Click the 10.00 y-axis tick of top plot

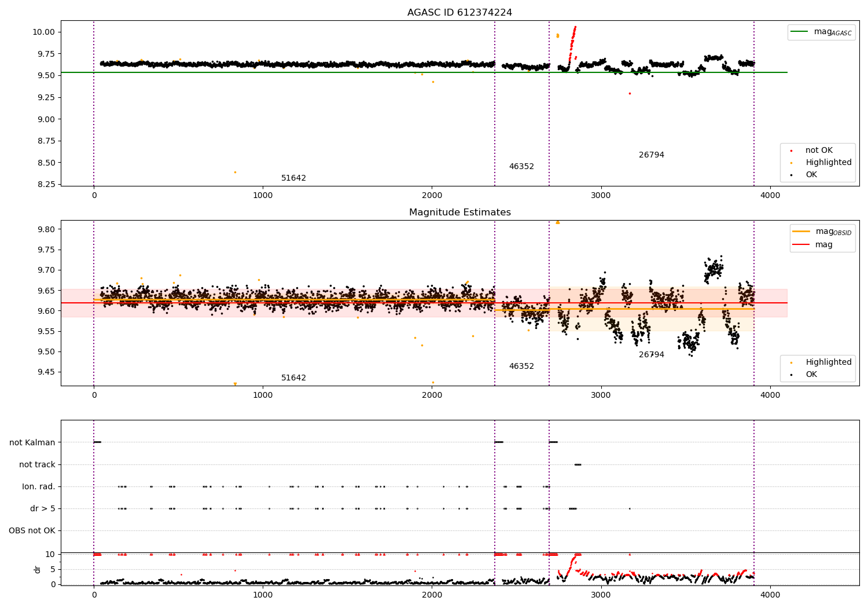tap(43, 32)
